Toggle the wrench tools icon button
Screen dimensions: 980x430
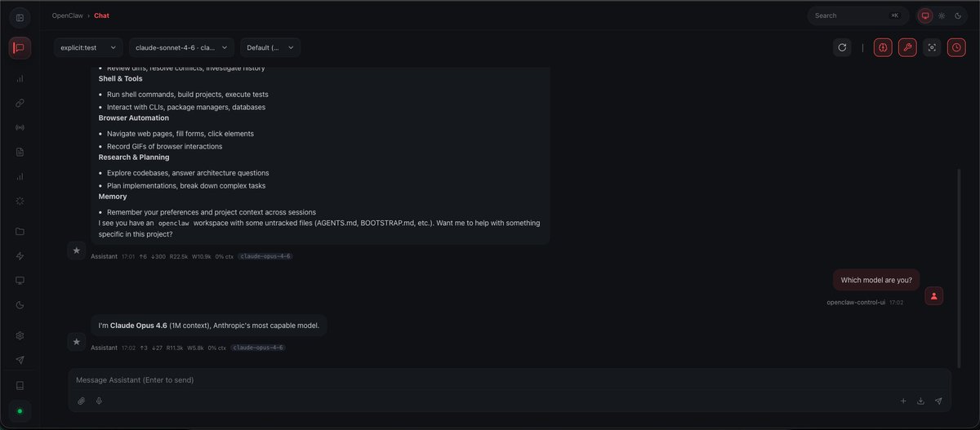tap(907, 47)
